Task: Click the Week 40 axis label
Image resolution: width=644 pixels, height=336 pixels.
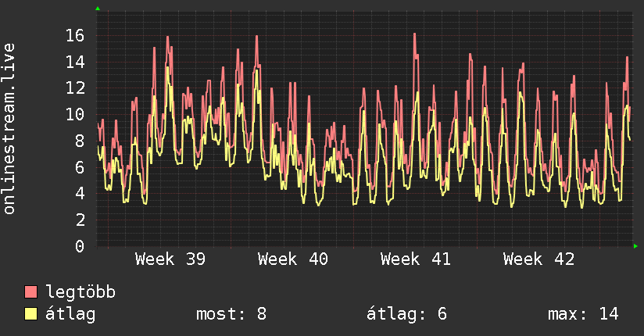Action: tap(293, 259)
